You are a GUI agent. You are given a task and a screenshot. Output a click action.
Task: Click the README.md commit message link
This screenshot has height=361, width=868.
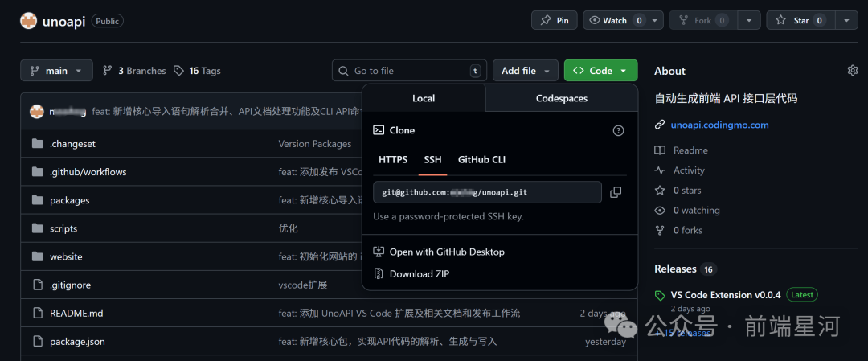coord(399,314)
